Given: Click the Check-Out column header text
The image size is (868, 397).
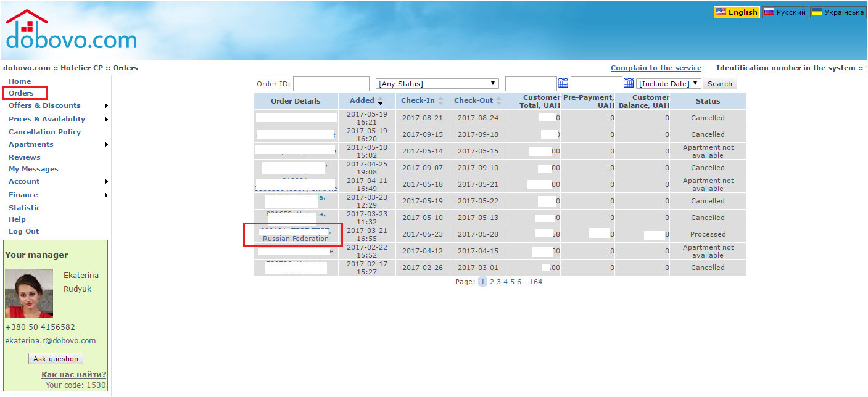Looking at the screenshot, I should [474, 100].
